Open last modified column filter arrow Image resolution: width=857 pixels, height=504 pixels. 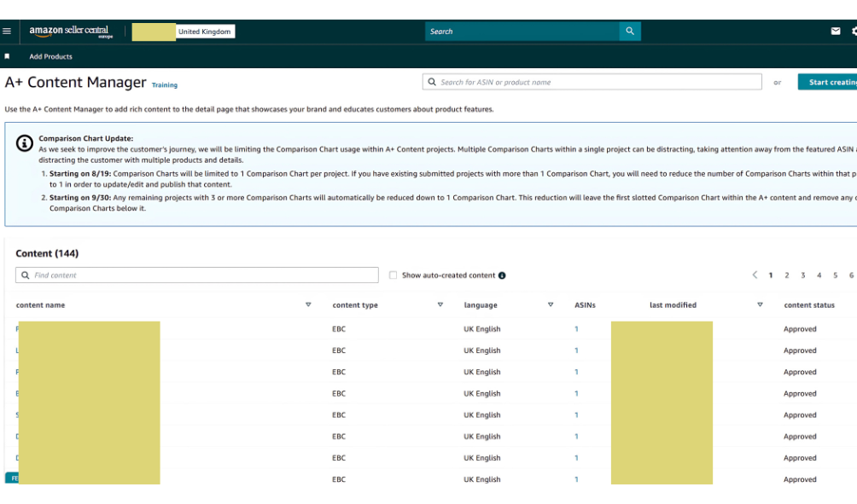760,304
